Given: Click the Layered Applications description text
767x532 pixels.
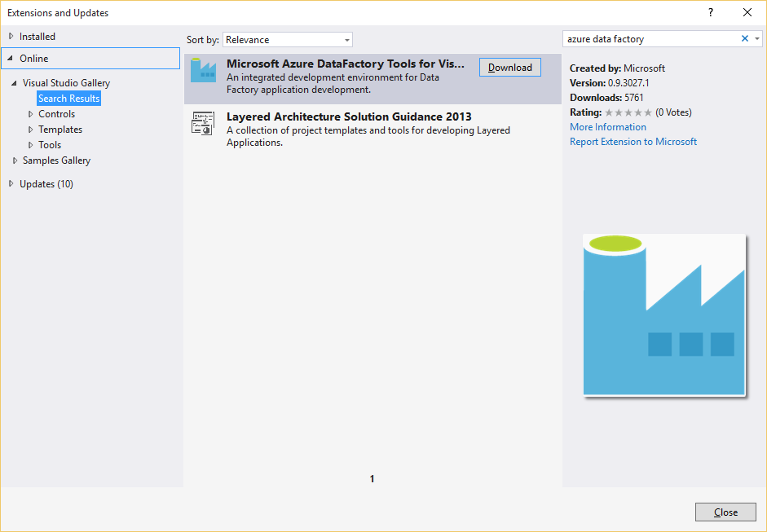Looking at the screenshot, I should pyautogui.click(x=368, y=136).
